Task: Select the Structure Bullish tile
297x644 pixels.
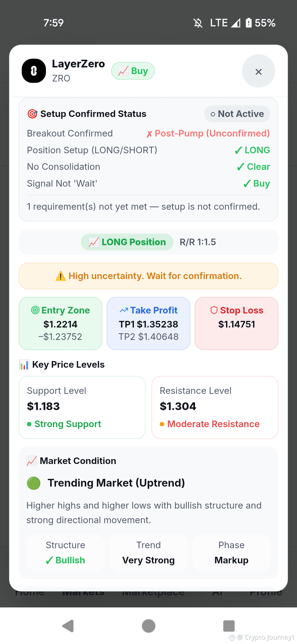Action: pos(65,552)
